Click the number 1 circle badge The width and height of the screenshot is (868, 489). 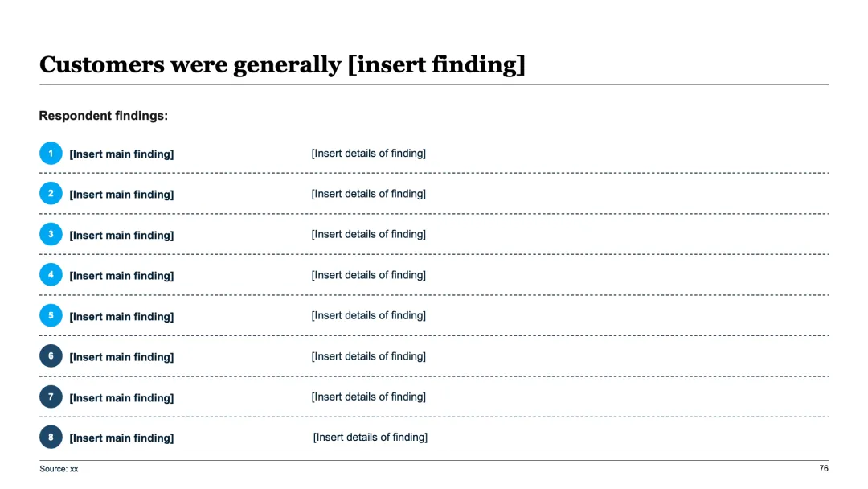(51, 153)
